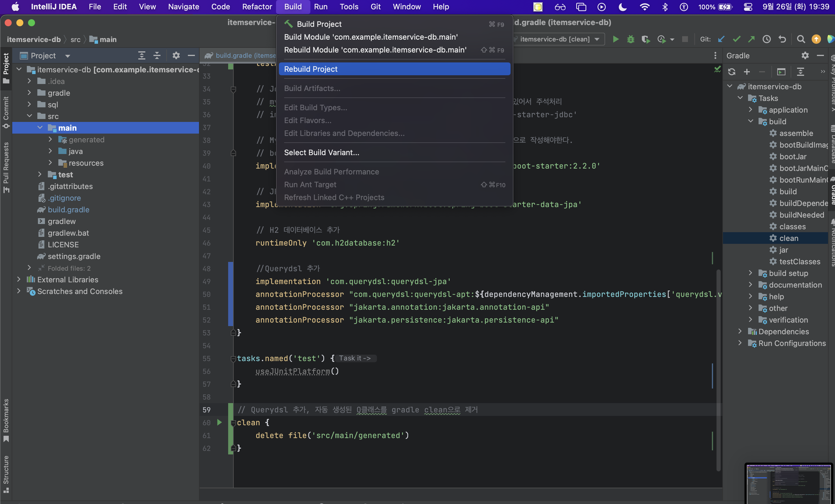This screenshot has width=835, height=504.
Task: Expand the test folder in project tree
Action: pyautogui.click(x=40, y=174)
